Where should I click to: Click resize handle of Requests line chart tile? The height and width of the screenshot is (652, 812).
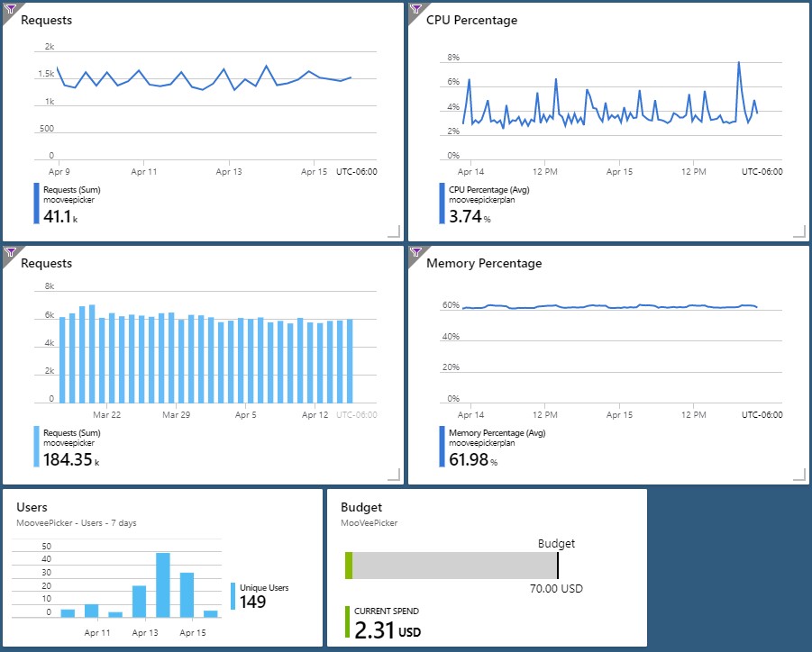[394, 231]
